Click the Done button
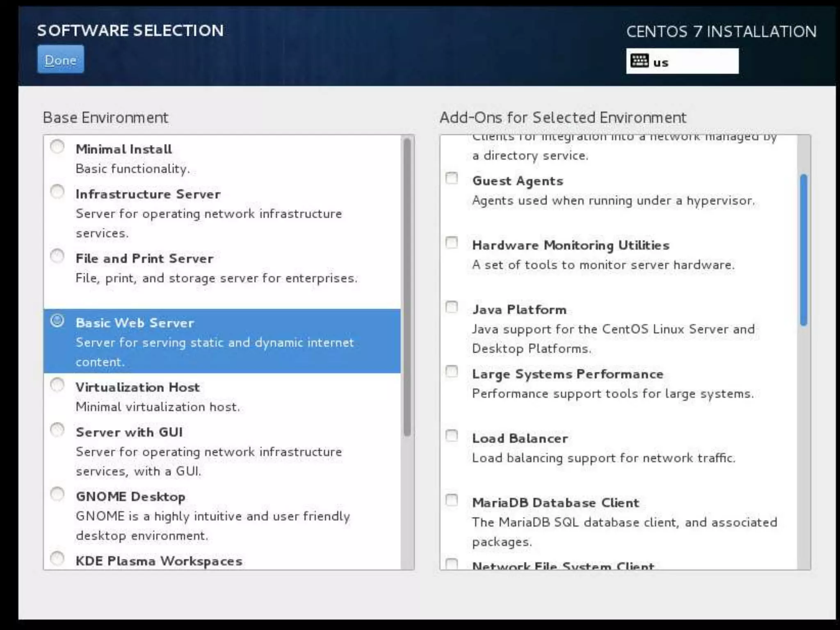 pyautogui.click(x=61, y=60)
